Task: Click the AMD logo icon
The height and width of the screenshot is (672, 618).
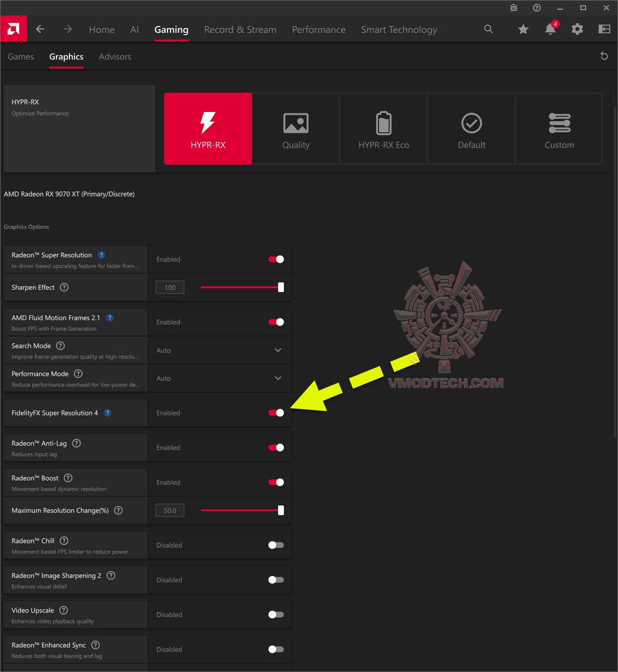Action: (14, 29)
